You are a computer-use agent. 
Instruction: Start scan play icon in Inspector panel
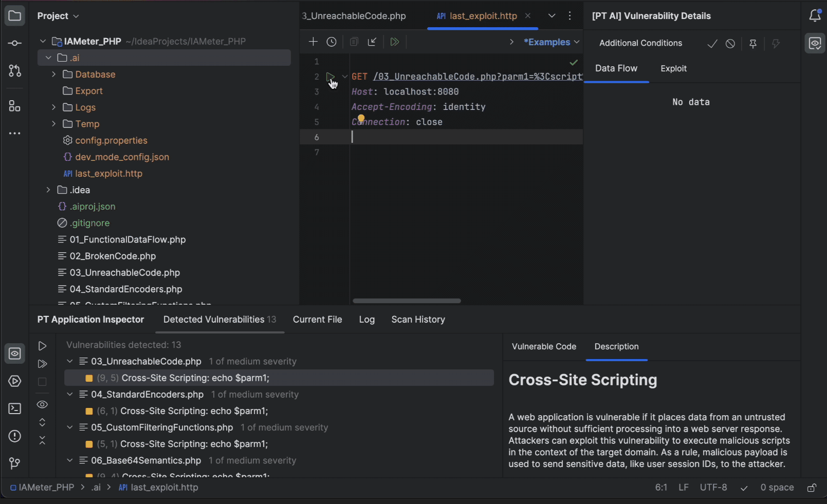coord(43,346)
